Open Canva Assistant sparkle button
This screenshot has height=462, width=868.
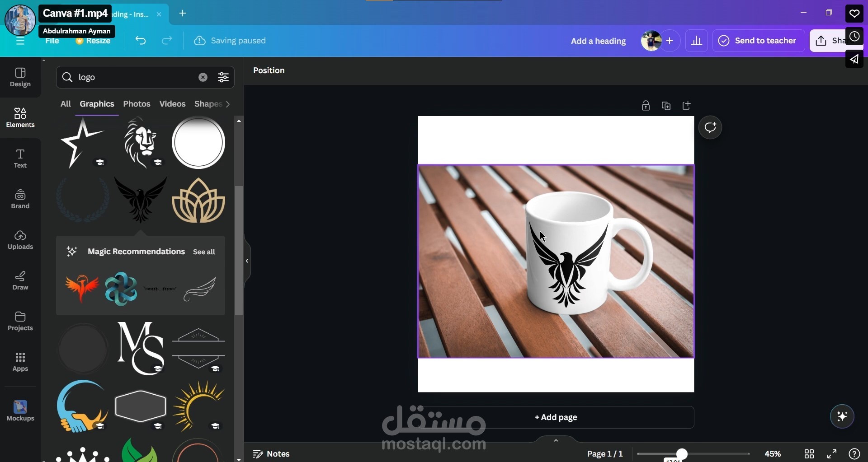pyautogui.click(x=842, y=416)
